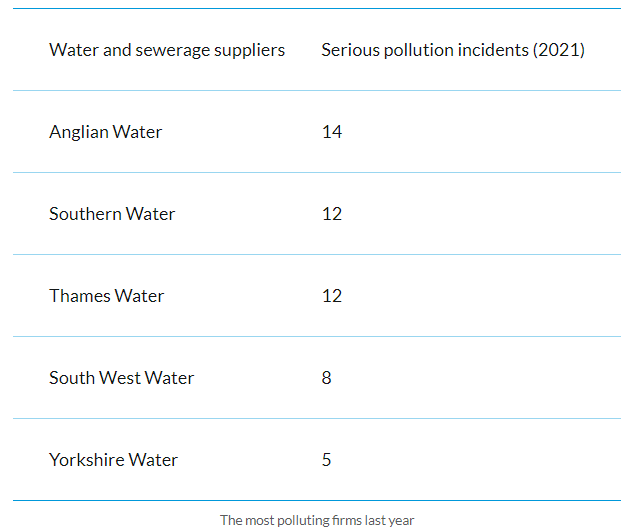The image size is (640, 532).
Task: Click the word 'suppliers' in the header
Action: (x=249, y=51)
